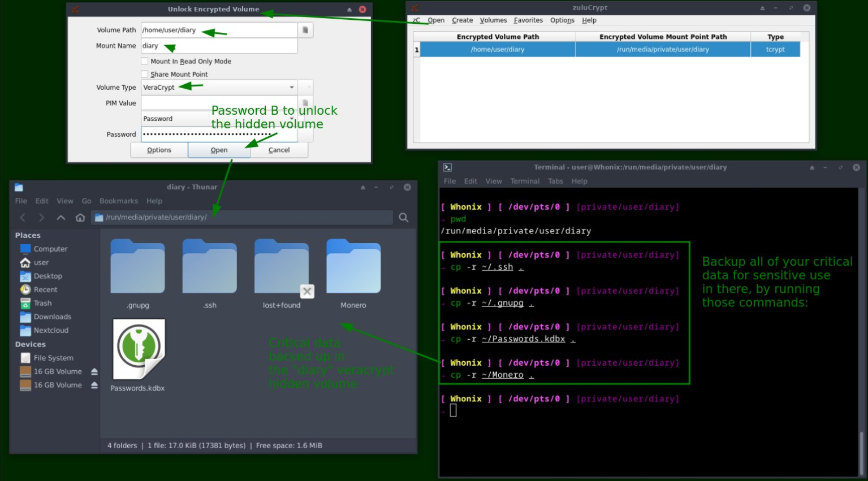
Task: Eject the first 16 GB Volume
Action: 94,371
